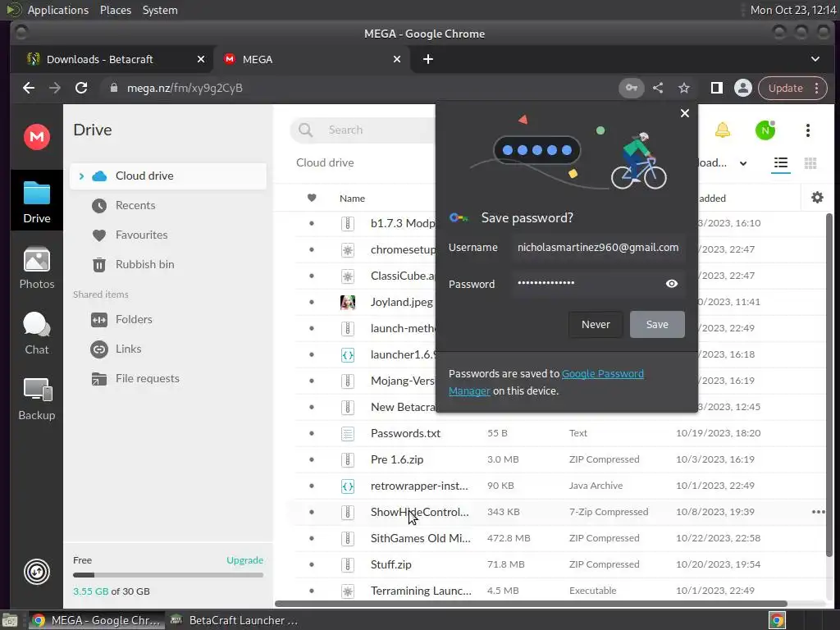Expand the Cloud drive tree
The height and width of the screenshot is (630, 840).
(x=81, y=176)
